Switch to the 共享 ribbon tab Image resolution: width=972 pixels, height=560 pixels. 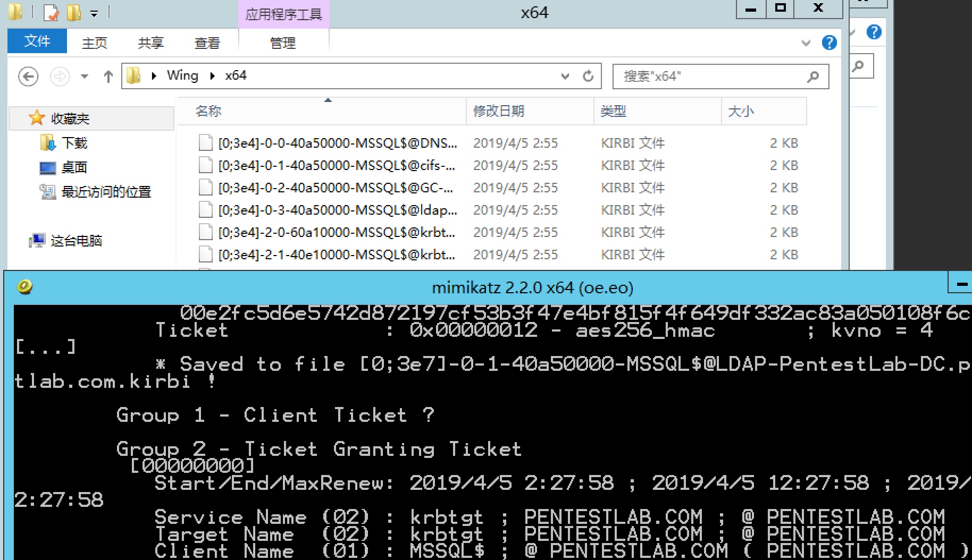151,43
